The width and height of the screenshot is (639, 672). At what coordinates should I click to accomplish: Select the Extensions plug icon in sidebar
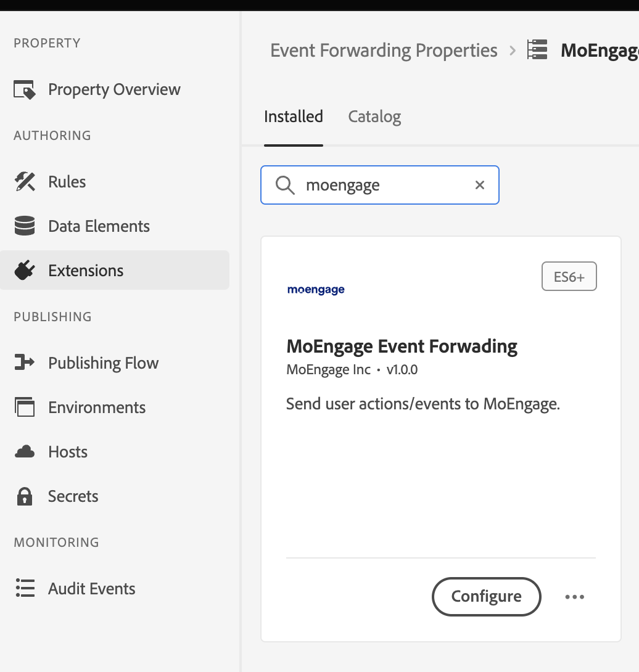pos(25,270)
